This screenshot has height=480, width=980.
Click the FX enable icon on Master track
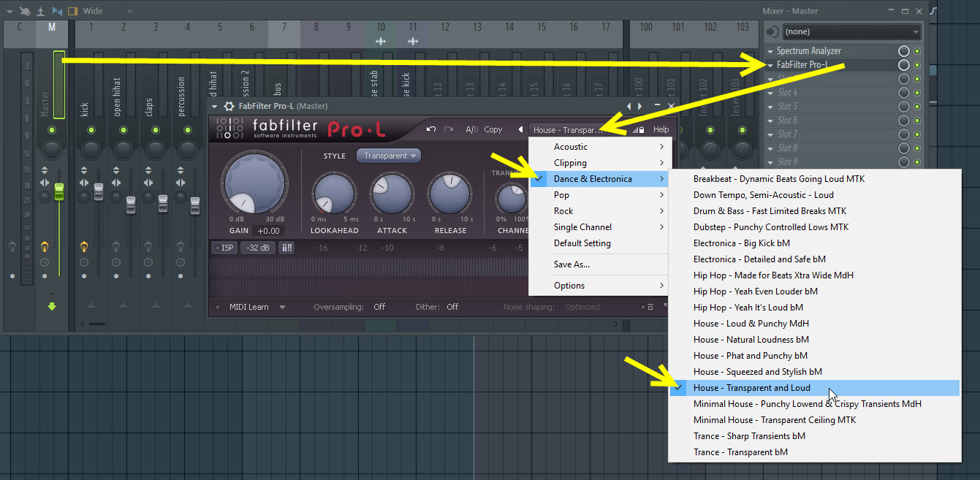click(45, 246)
